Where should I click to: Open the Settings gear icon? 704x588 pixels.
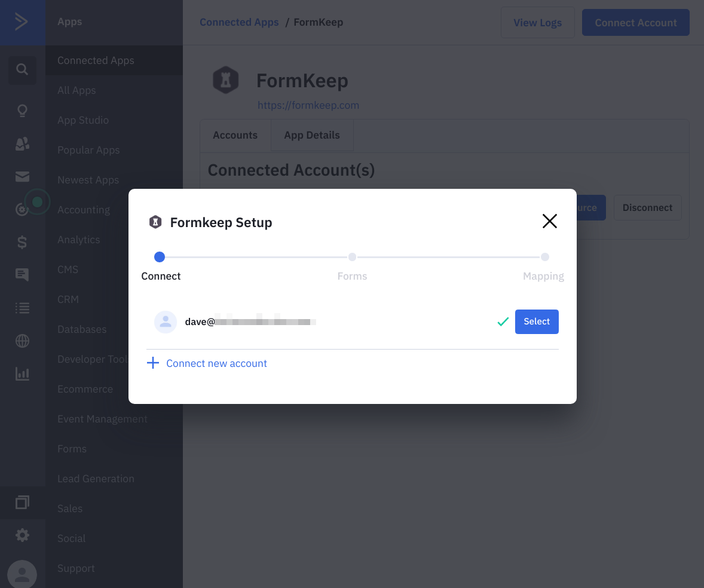[22, 535]
